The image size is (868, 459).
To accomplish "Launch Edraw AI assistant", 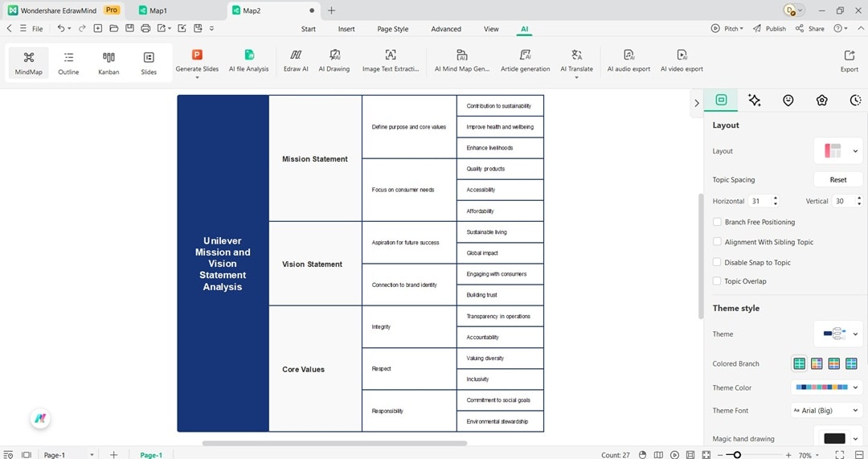I will click(x=296, y=61).
